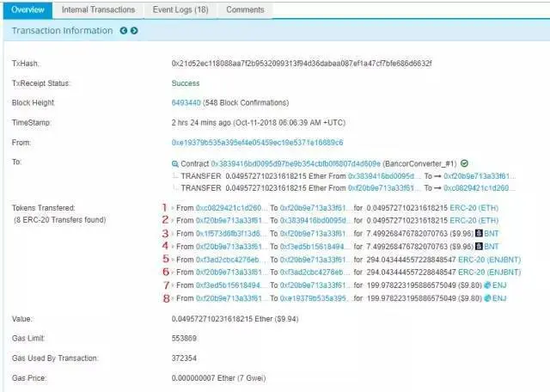Click the contract magnifier icon before Contract
The width and height of the screenshot is (550, 392).
(x=175, y=164)
